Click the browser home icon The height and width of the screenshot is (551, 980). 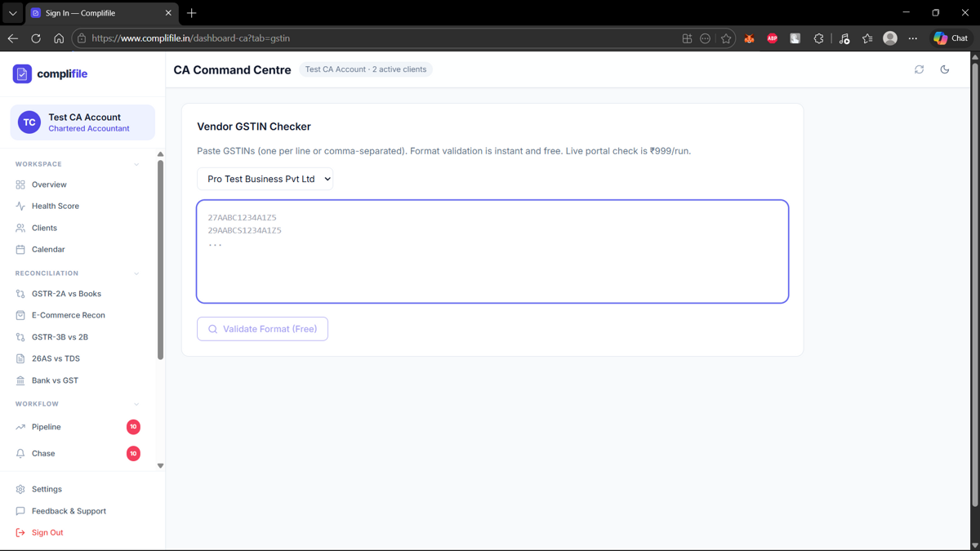[x=59, y=38]
